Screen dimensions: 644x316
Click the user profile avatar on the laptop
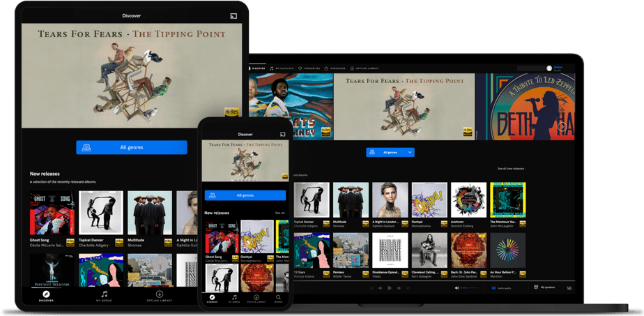click(549, 68)
